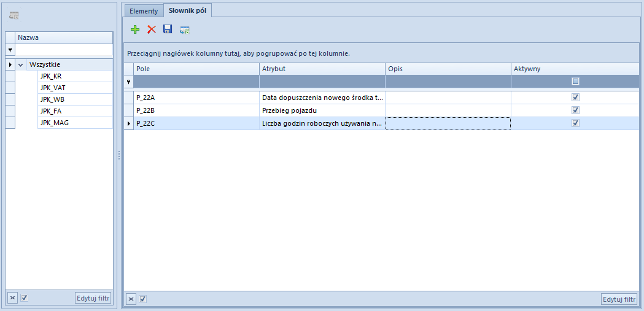This screenshot has height=311, width=644.
Task: Click the Opis filter row cell
Action: pyautogui.click(x=448, y=82)
